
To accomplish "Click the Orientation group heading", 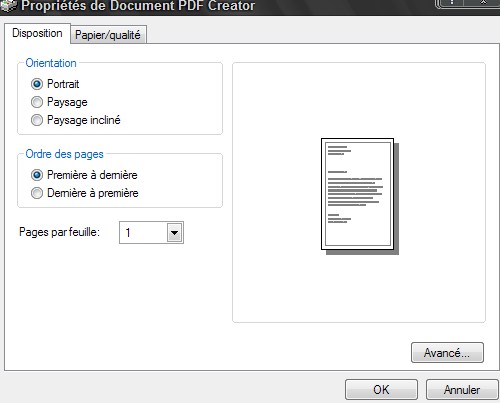I will (x=51, y=63).
